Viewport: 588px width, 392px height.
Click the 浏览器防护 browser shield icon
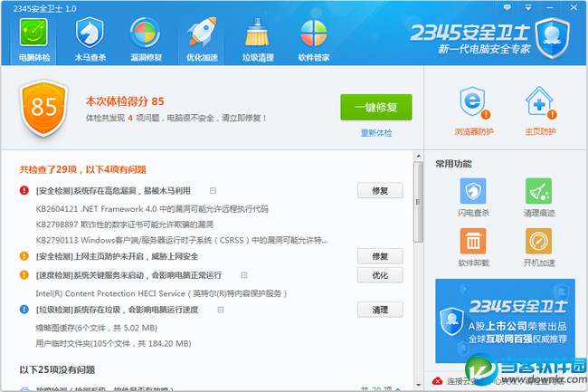click(x=474, y=102)
